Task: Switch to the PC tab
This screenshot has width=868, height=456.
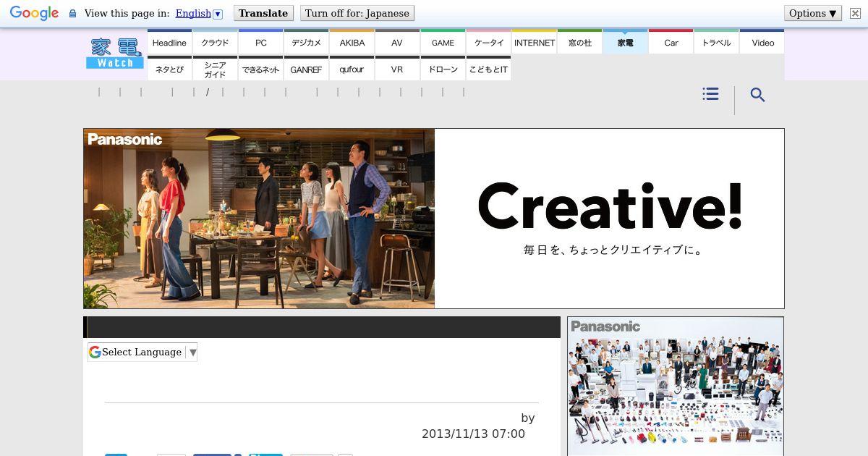Action: 260,43
